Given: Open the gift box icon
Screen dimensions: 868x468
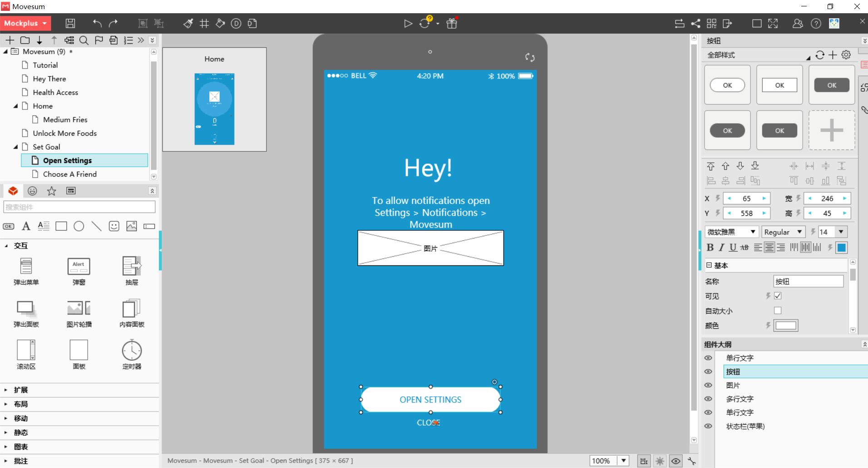Looking at the screenshot, I should coord(452,24).
